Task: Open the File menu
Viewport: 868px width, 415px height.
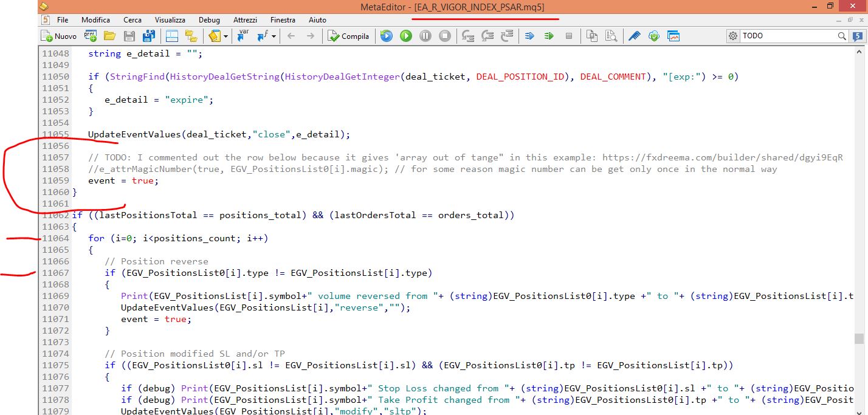Action: pos(63,20)
